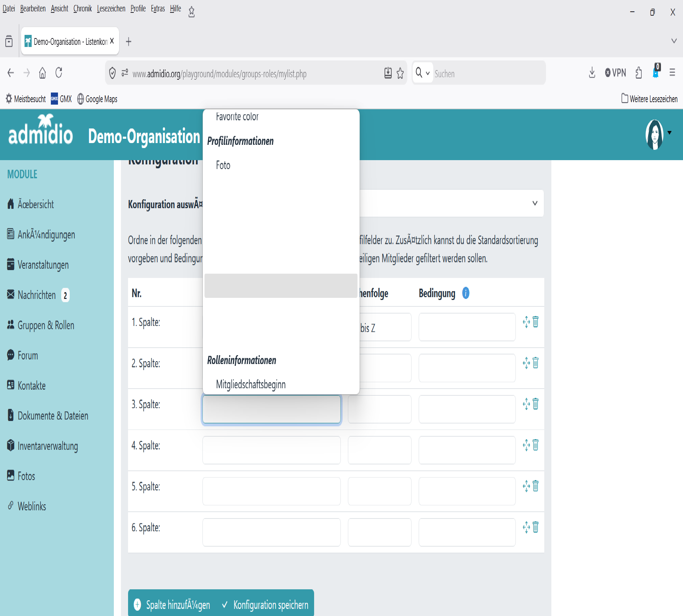Open Inventarverwaltung module

pos(48,446)
